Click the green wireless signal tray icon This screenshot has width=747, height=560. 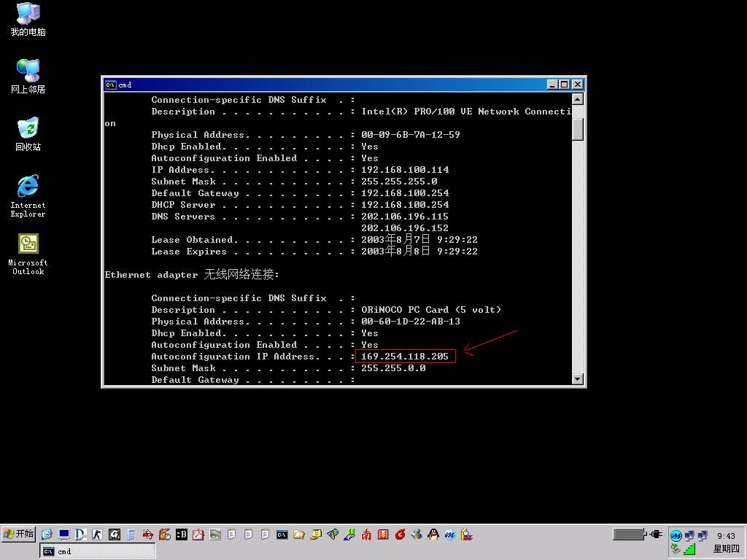[689, 549]
